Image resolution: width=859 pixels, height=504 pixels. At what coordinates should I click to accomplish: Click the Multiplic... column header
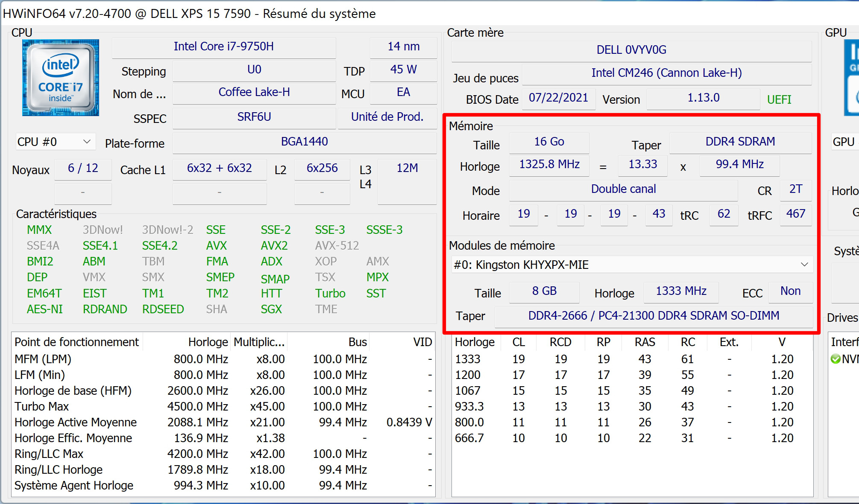[259, 342]
